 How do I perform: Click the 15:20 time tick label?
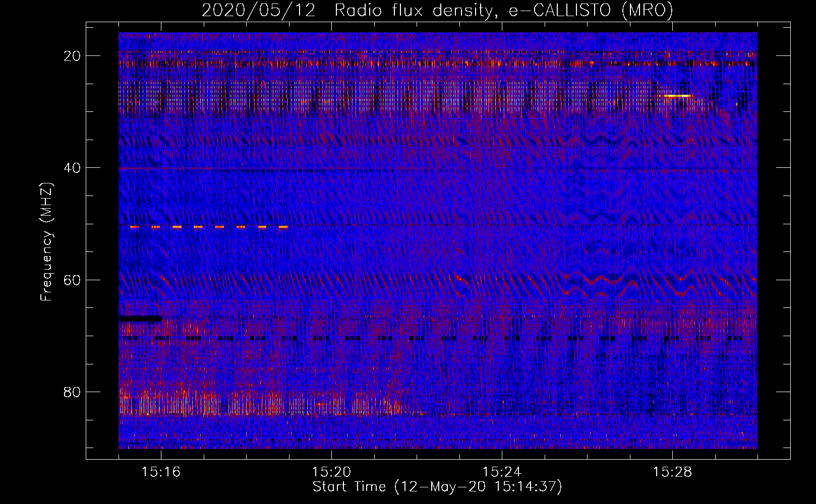point(331,472)
